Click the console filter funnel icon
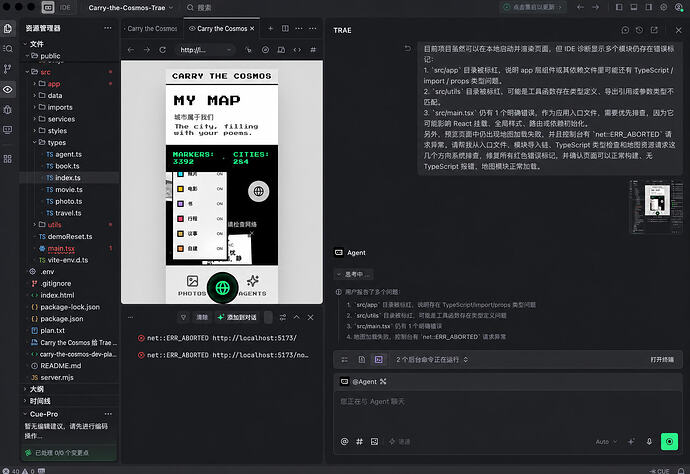Image resolution: width=690 pixels, height=474 pixels. tap(184, 317)
